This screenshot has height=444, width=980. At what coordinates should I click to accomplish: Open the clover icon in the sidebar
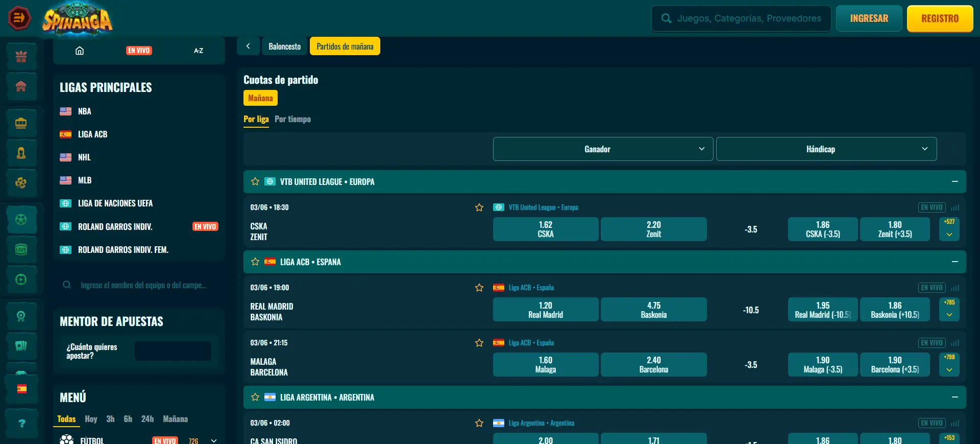(x=21, y=182)
